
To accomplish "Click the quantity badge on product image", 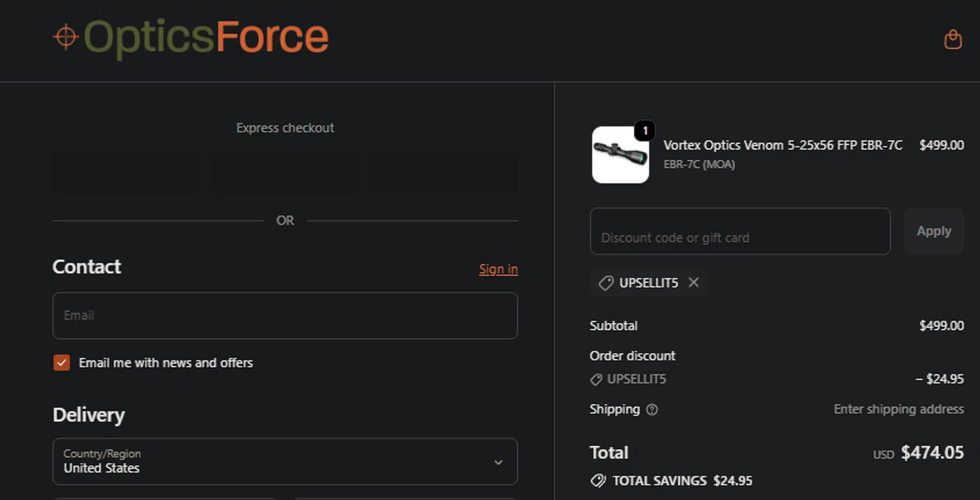I will [645, 131].
